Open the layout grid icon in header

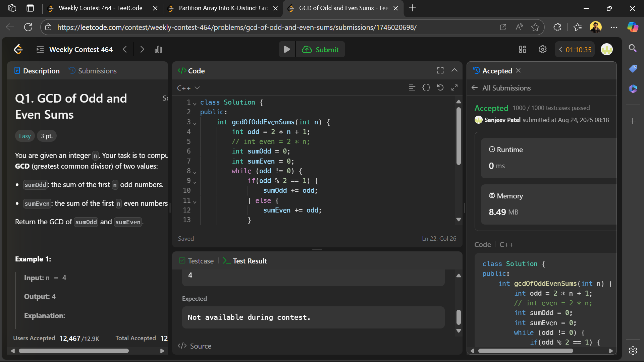click(x=522, y=50)
